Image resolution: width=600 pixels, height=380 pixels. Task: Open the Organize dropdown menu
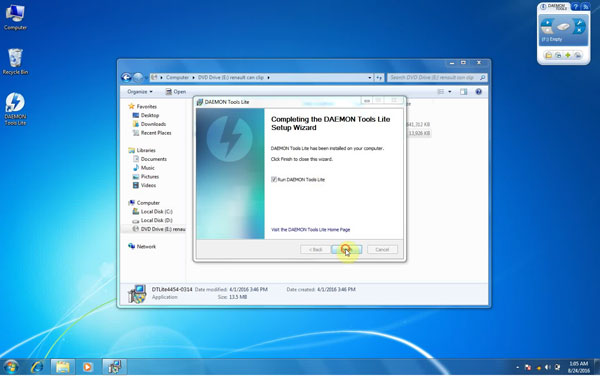pos(140,92)
